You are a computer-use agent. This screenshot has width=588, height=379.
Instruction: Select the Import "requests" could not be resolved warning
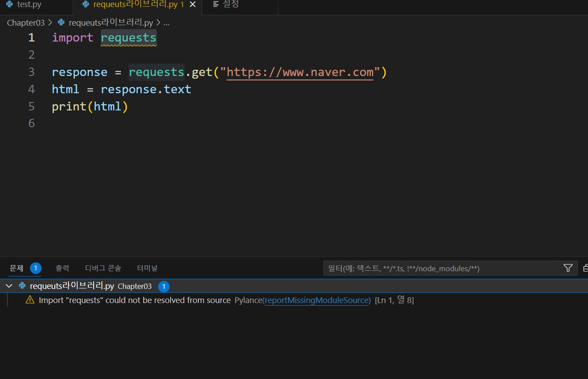coord(135,300)
